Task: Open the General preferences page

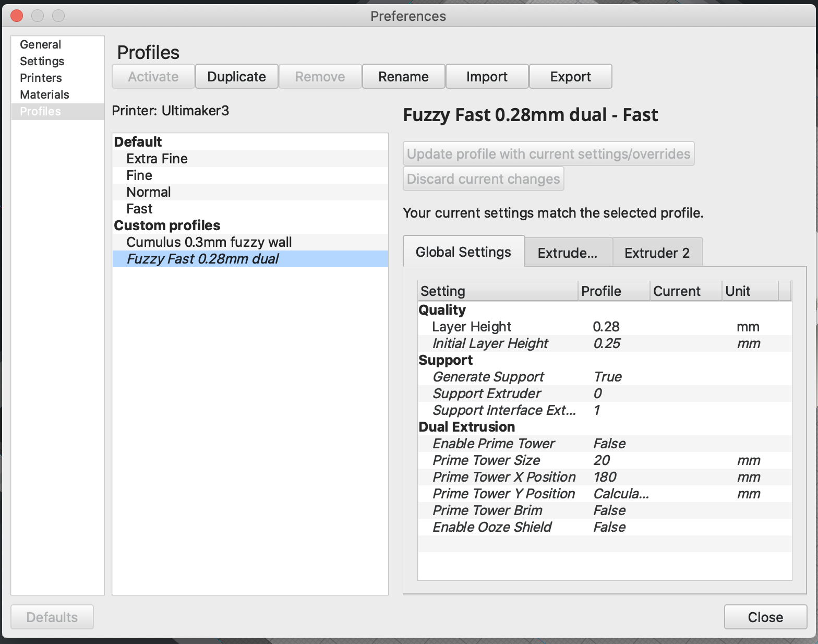Action: click(x=57, y=44)
